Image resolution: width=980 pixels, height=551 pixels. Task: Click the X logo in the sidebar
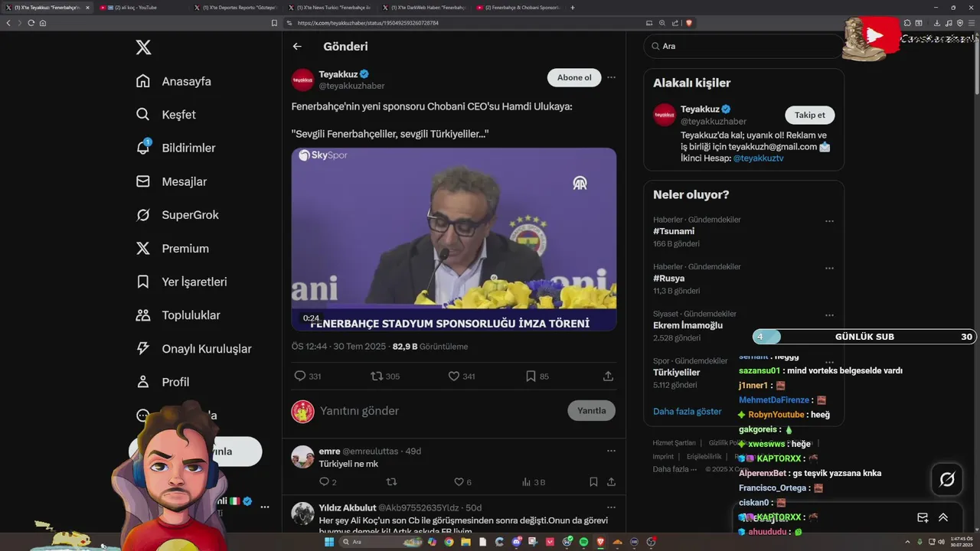pos(143,47)
